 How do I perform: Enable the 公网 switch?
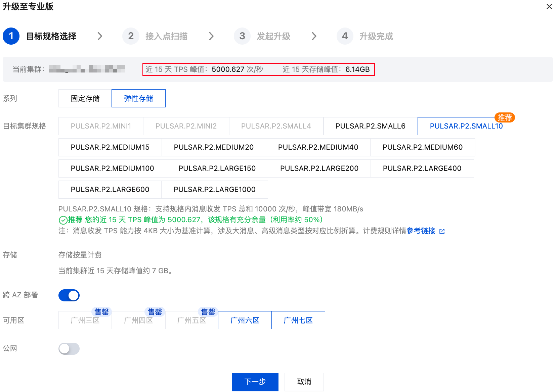click(69, 349)
